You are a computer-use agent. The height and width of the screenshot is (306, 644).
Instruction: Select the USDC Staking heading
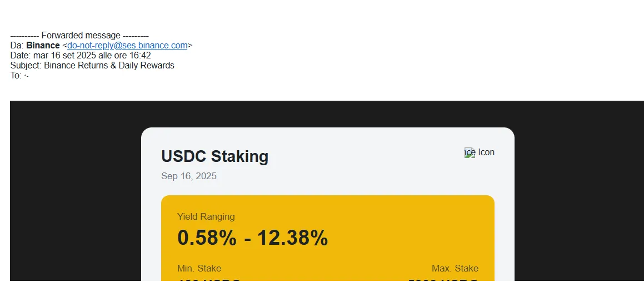(x=214, y=156)
